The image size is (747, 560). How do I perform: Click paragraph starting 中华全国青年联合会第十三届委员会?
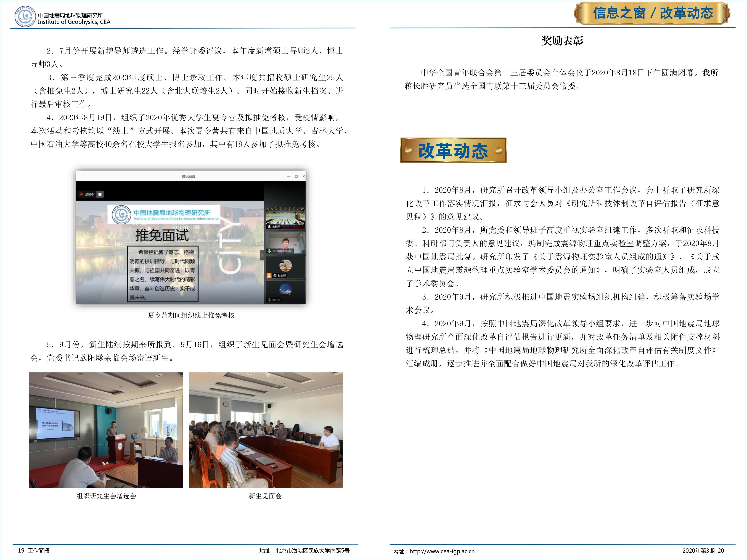coord(561,79)
